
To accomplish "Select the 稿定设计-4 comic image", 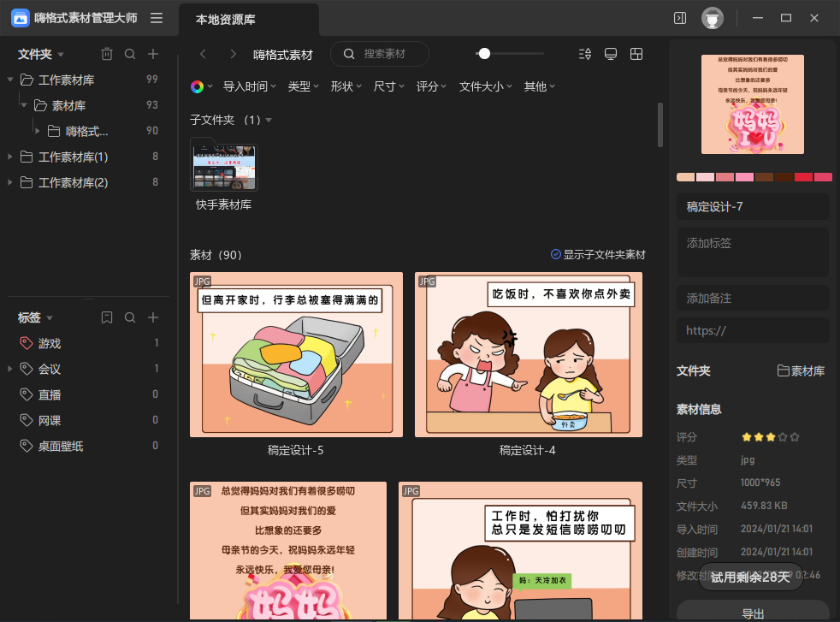I will pos(529,355).
